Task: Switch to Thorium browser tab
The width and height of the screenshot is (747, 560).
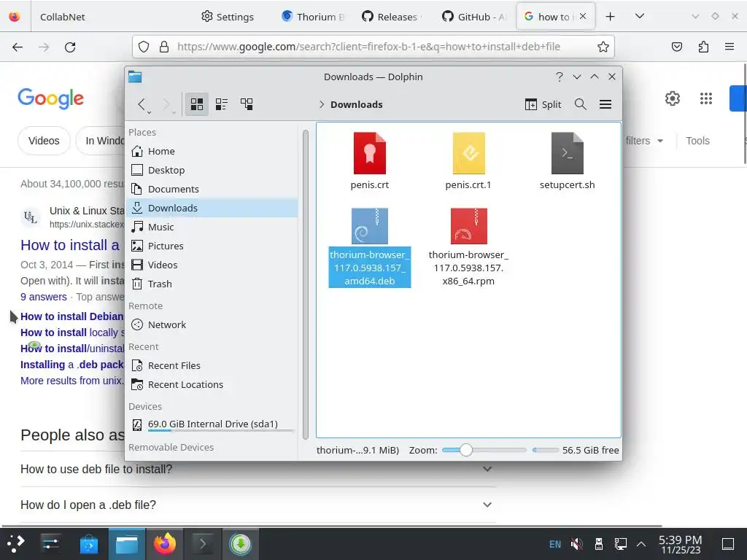Action: [x=314, y=17]
